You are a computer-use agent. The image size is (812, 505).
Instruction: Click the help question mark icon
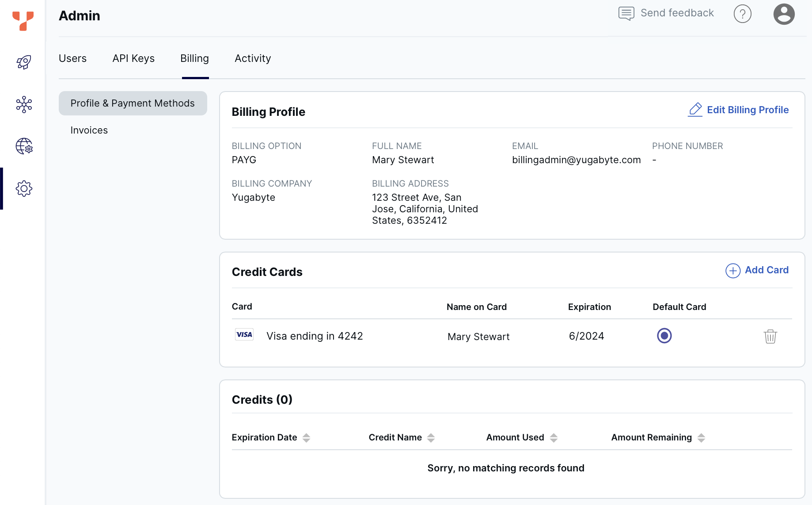pos(742,14)
